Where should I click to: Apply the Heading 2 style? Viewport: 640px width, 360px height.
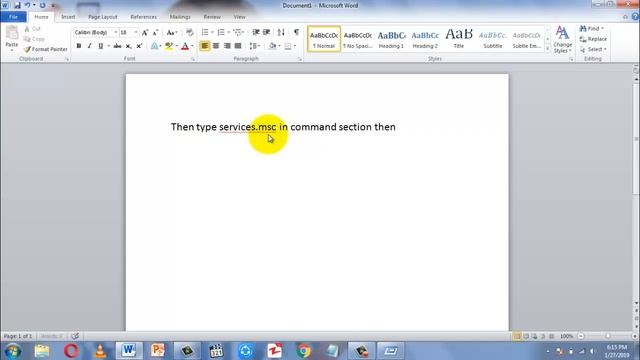(425, 39)
